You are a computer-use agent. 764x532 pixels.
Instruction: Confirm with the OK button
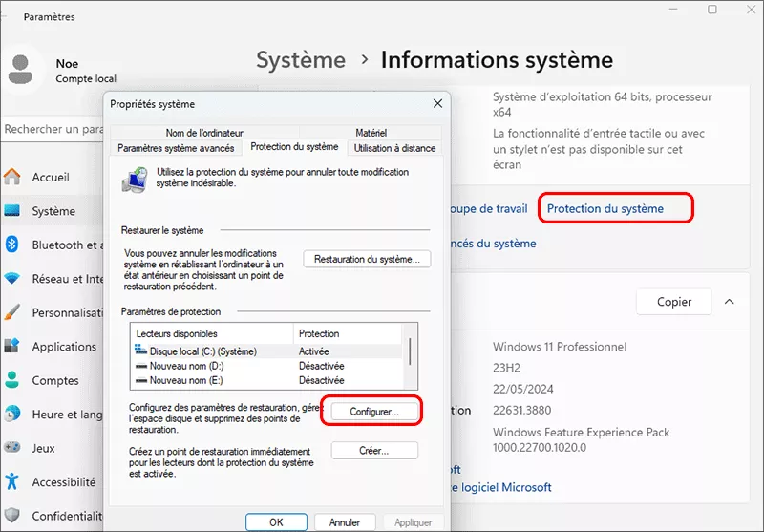(x=276, y=522)
